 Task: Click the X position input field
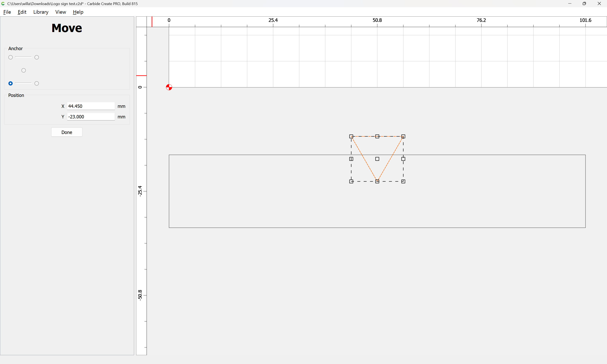coord(91,106)
